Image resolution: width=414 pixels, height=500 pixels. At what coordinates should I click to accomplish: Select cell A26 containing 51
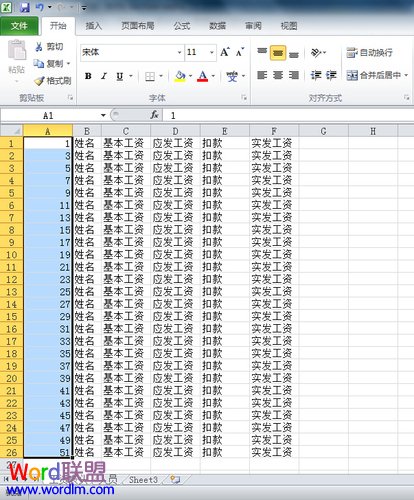click(x=48, y=452)
